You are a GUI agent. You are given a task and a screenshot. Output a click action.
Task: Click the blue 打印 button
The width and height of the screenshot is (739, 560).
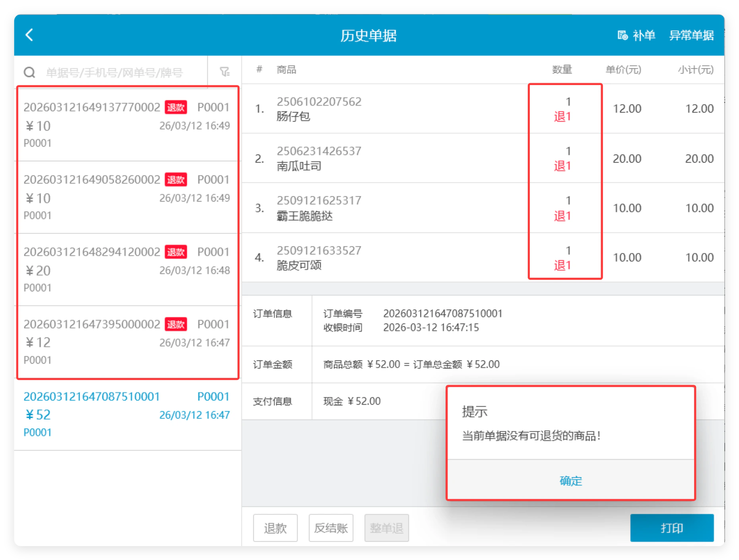(672, 528)
